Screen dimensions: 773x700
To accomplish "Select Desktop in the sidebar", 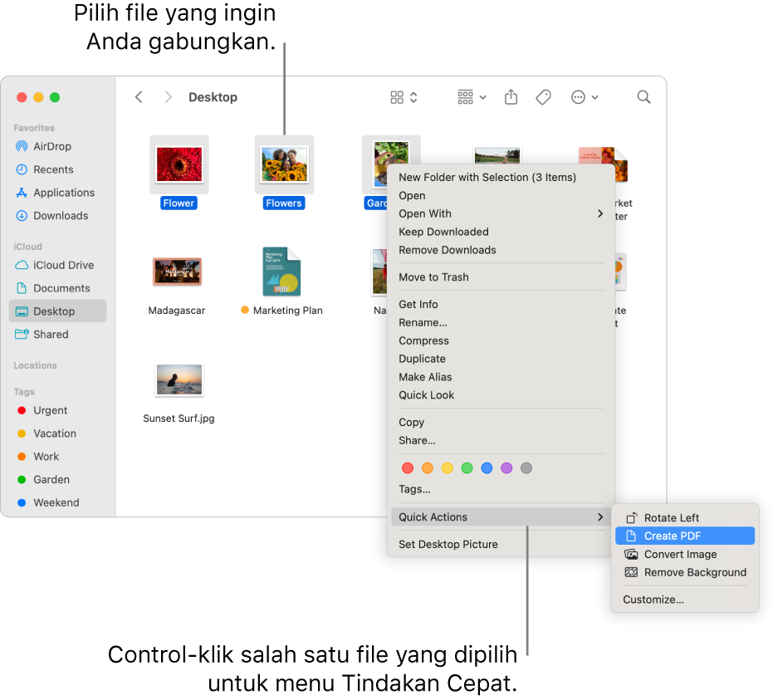I will tap(57, 311).
